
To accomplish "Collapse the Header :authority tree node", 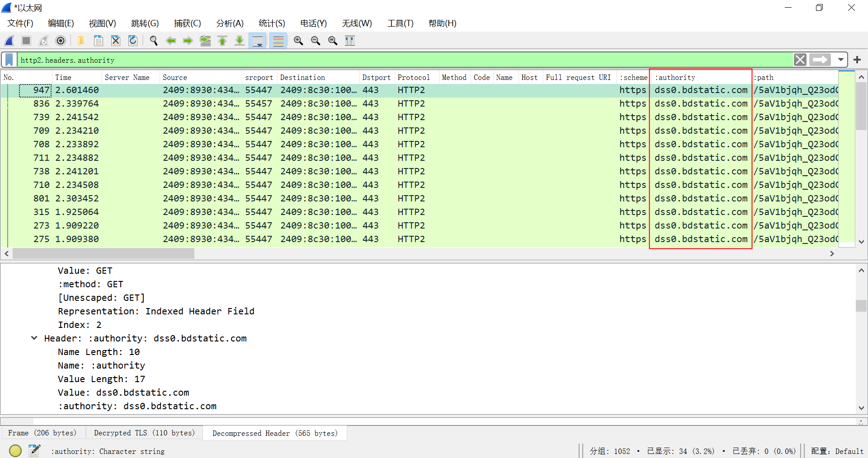I will click(34, 338).
